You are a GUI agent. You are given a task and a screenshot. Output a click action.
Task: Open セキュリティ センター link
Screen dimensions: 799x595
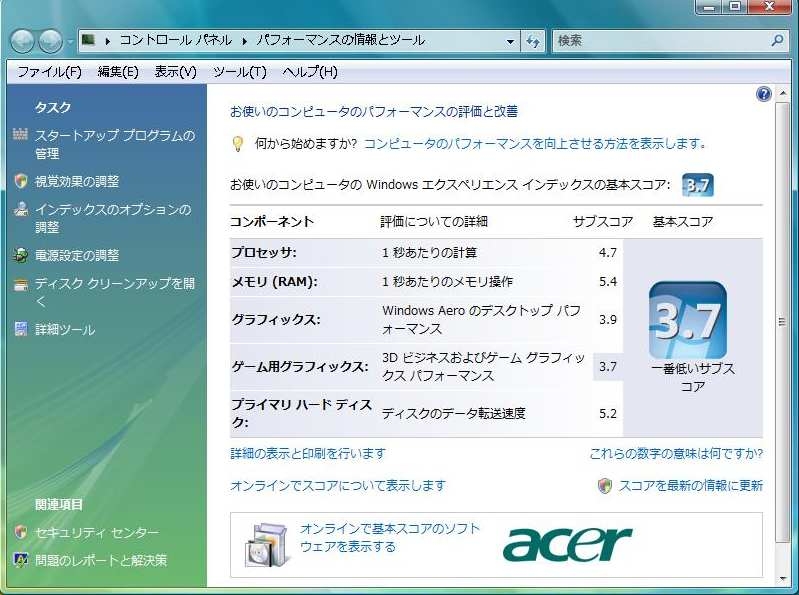pyautogui.click(x=97, y=532)
